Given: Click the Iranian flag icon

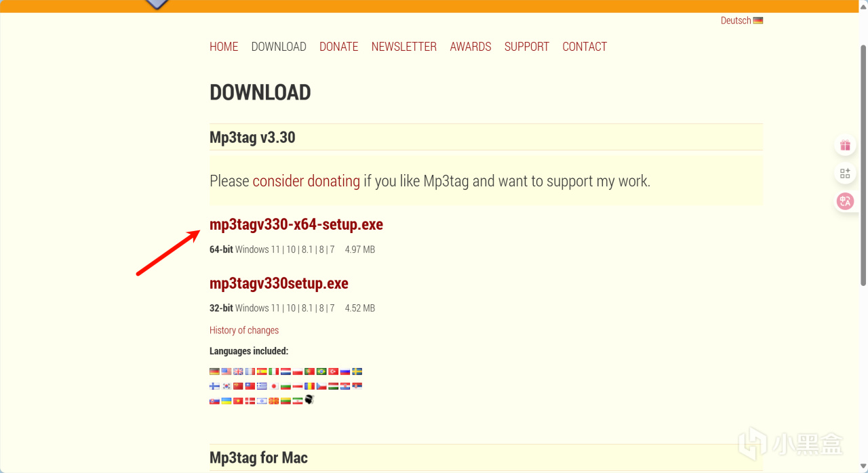Looking at the screenshot, I should 298,401.
